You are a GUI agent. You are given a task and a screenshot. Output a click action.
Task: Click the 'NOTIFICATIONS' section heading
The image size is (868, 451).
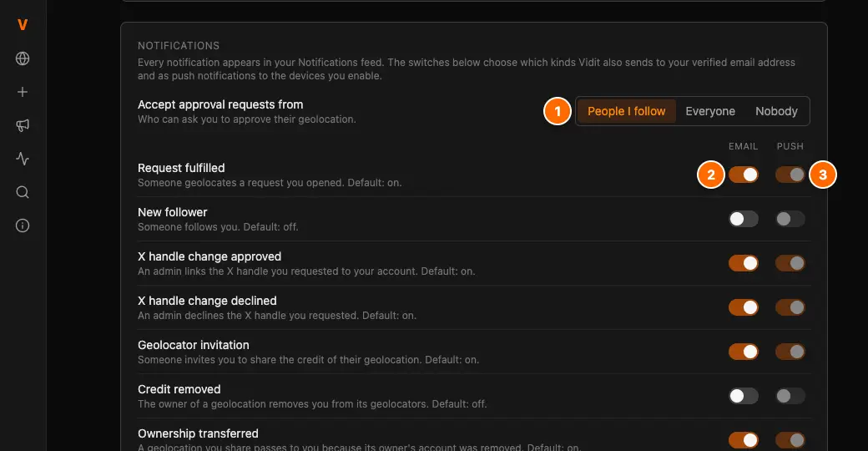click(x=179, y=46)
